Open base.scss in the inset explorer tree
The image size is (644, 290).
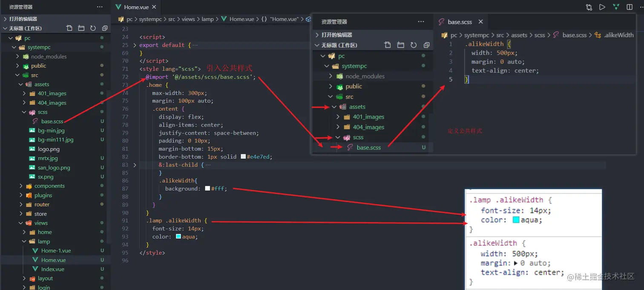(x=369, y=148)
